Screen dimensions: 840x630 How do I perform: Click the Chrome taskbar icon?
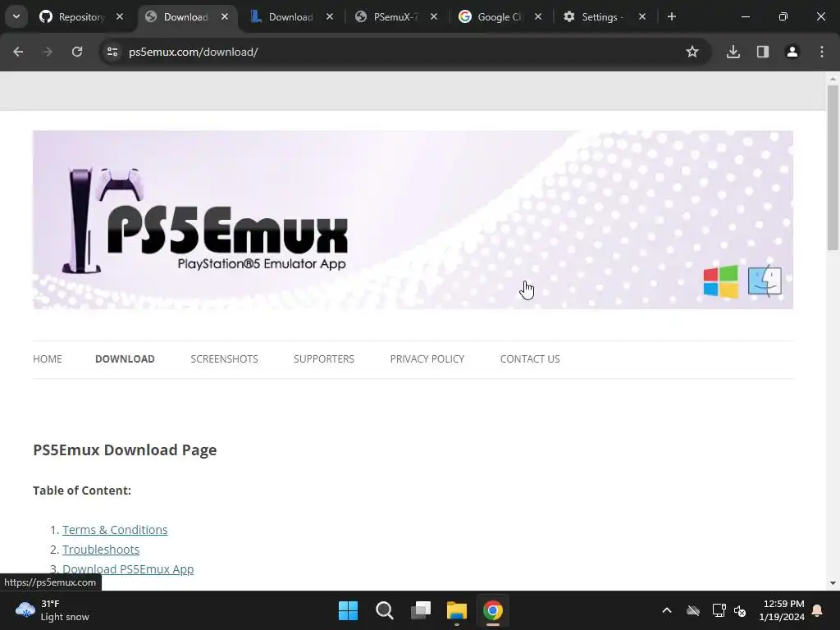[x=493, y=610]
